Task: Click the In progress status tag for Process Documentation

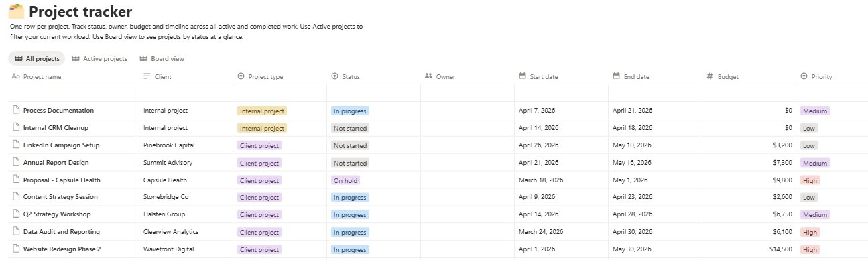Action: coord(349,111)
